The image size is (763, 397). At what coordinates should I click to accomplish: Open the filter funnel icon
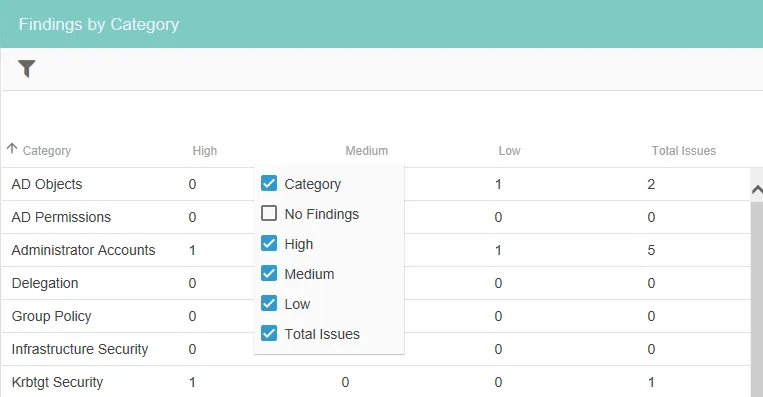pyautogui.click(x=27, y=68)
